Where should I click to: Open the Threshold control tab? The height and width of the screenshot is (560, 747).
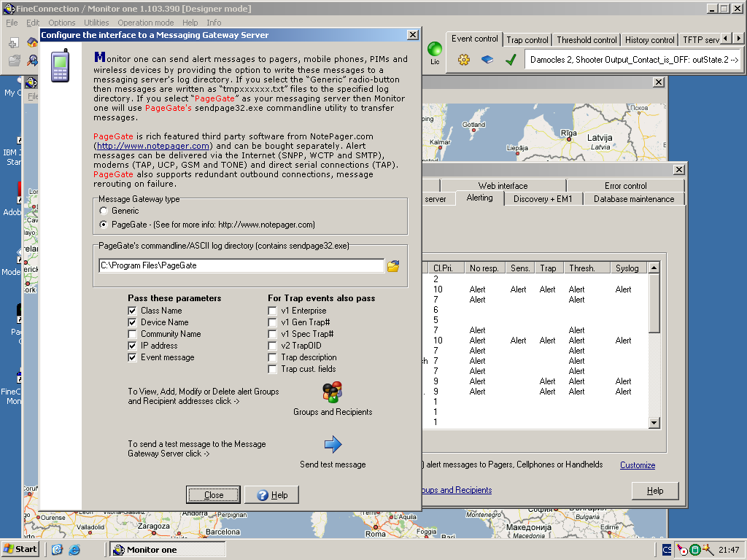pos(587,40)
